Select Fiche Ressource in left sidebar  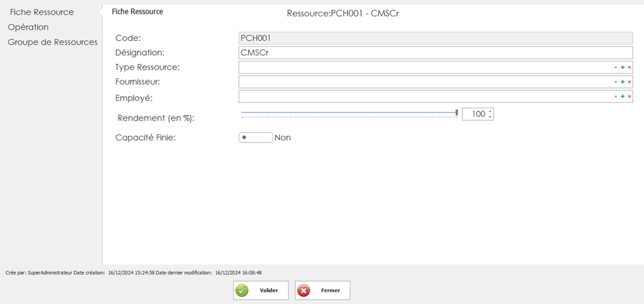[x=42, y=12]
